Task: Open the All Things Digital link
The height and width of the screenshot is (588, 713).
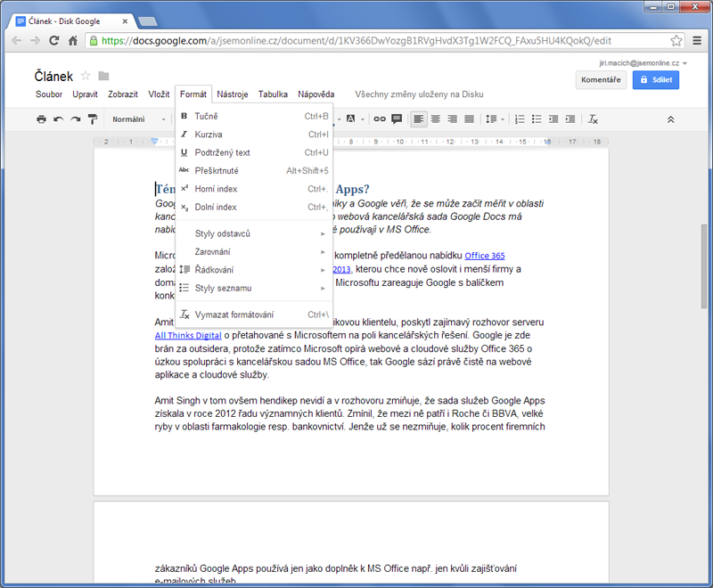Action: click(x=188, y=336)
